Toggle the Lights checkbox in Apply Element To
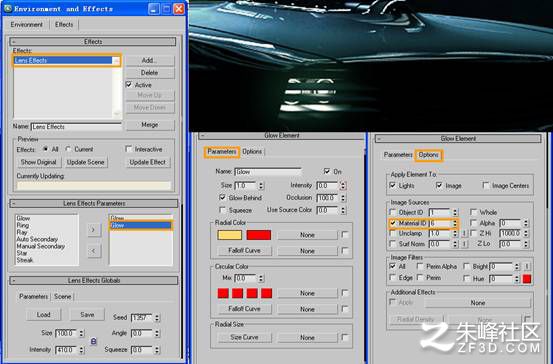The image size is (553, 364). coord(393,186)
